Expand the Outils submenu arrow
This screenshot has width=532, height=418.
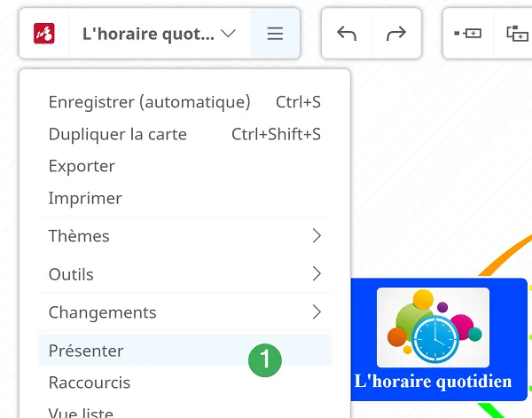point(317,273)
